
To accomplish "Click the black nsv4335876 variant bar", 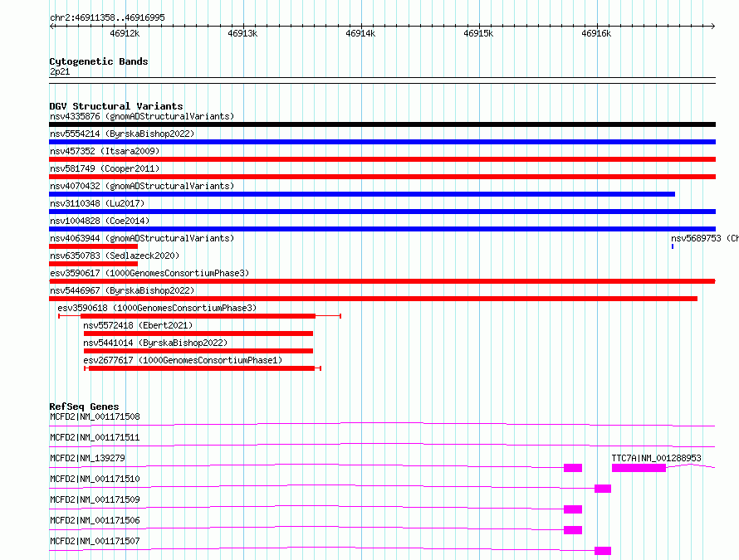I will [382, 124].
